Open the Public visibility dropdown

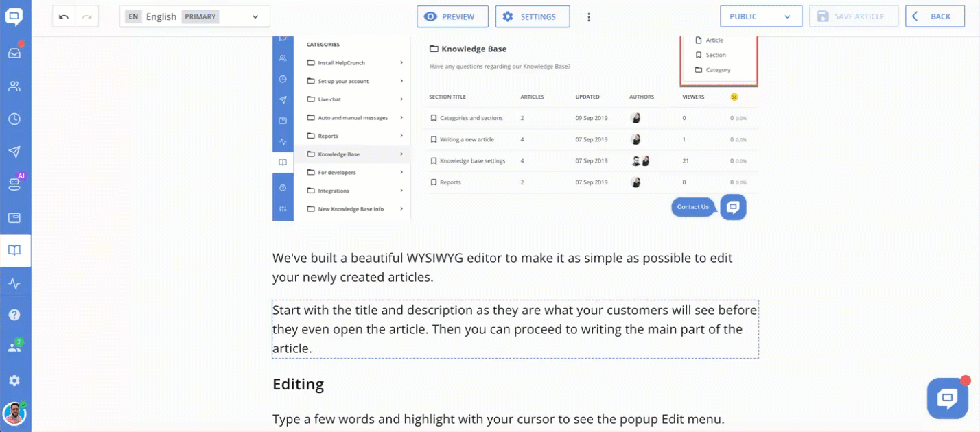[761, 16]
